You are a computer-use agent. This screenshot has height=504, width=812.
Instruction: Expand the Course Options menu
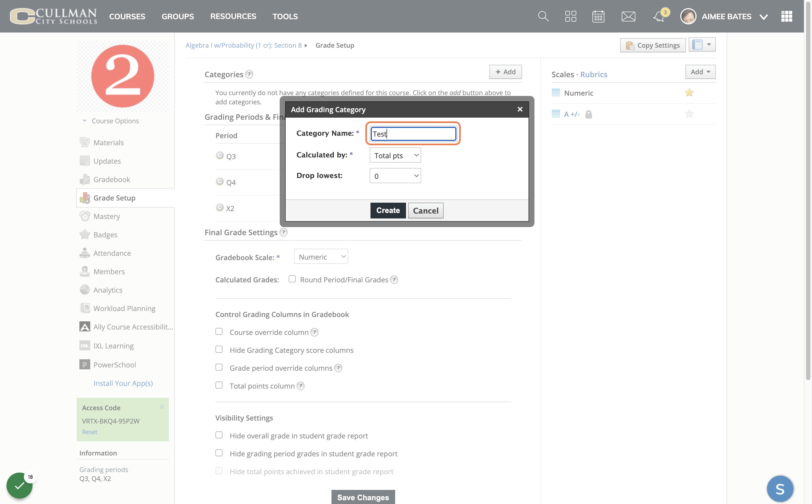pos(111,121)
